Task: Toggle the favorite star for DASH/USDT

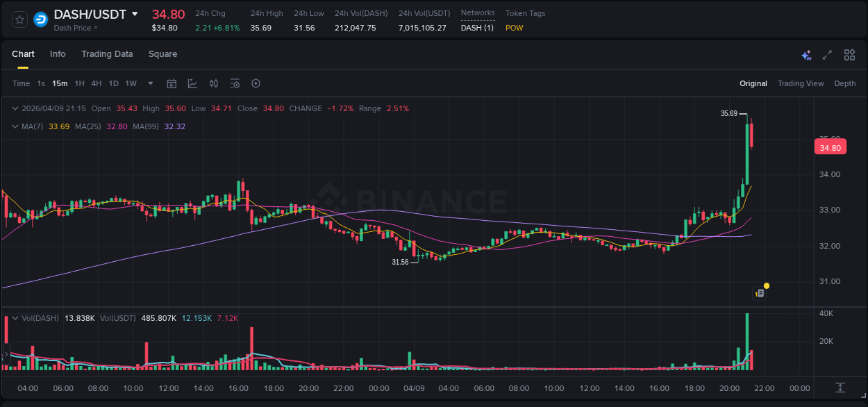Action: pos(19,19)
